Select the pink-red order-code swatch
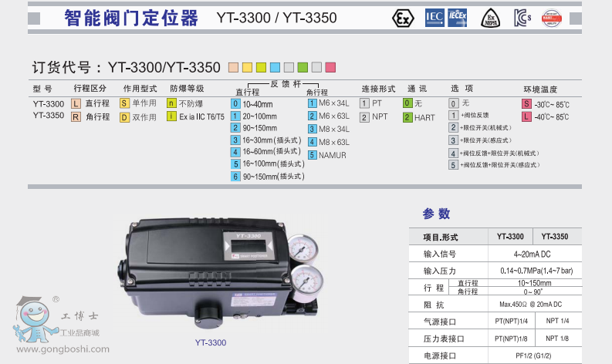This screenshot has height=364, width=612. pos(330,68)
